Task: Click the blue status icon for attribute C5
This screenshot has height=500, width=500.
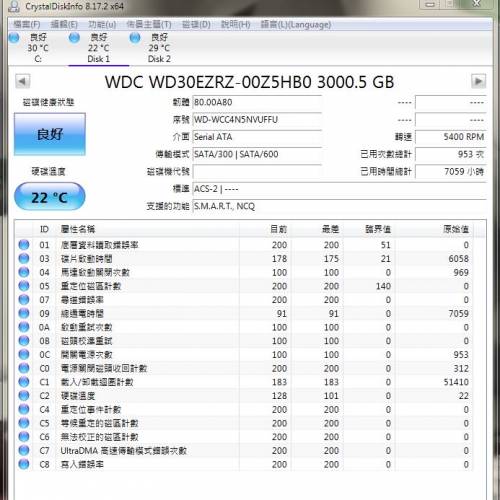Action: [24, 423]
